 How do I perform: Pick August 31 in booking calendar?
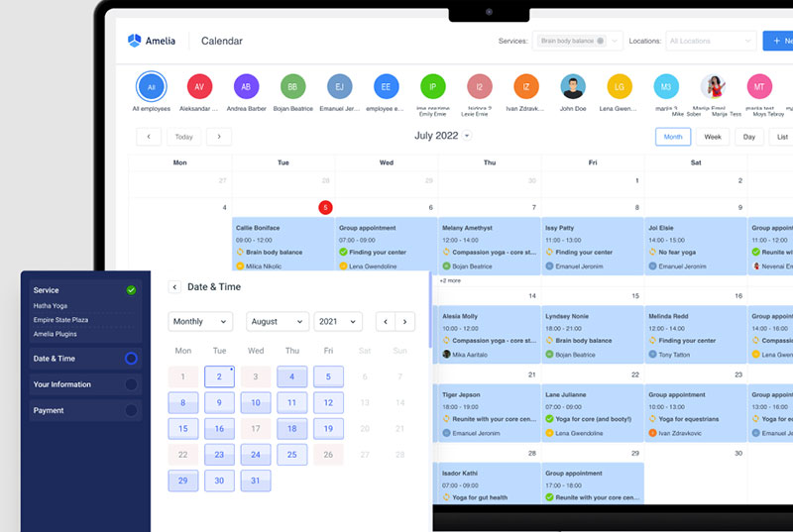256,480
